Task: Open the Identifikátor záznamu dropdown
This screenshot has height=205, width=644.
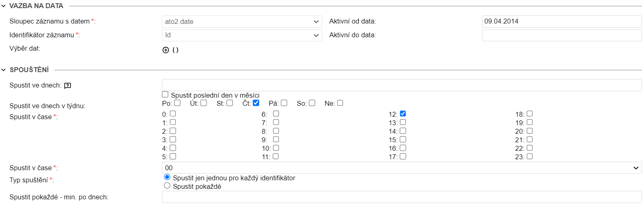Action: point(242,35)
